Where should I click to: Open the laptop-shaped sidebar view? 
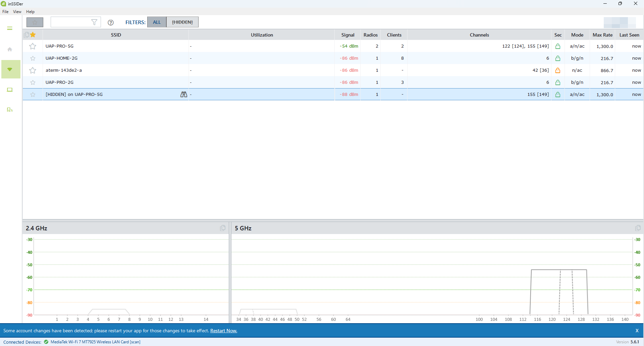click(x=10, y=90)
